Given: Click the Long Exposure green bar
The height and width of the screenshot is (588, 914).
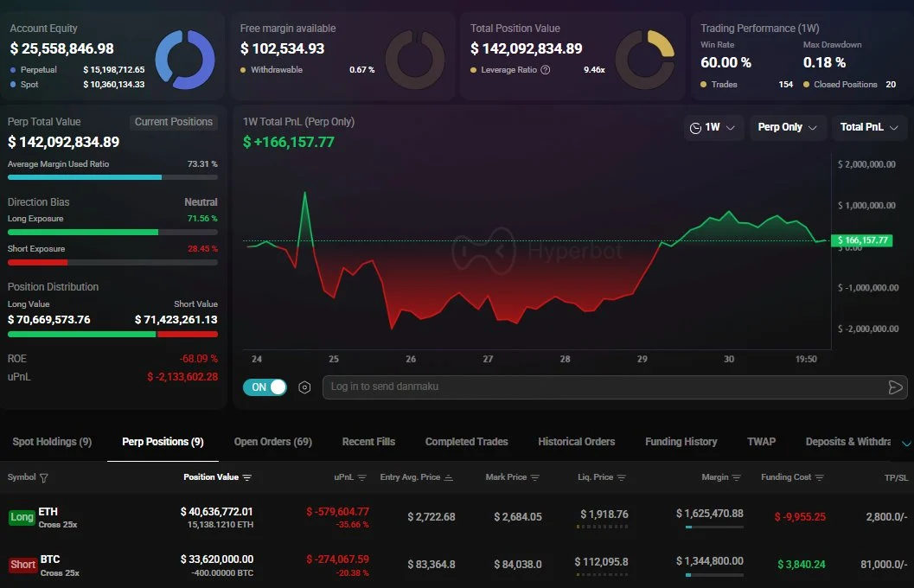Looking at the screenshot, I should point(83,232).
